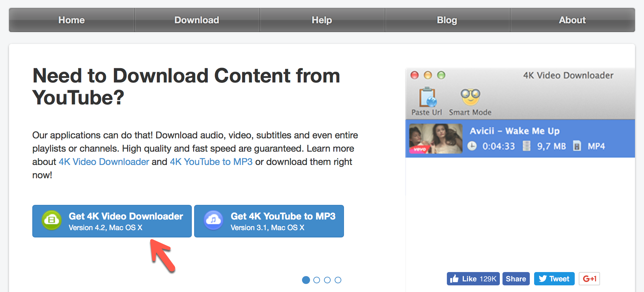Follow the 4K YouTube to MP3 text link
Viewport: 644px width, 292px height.
(211, 162)
